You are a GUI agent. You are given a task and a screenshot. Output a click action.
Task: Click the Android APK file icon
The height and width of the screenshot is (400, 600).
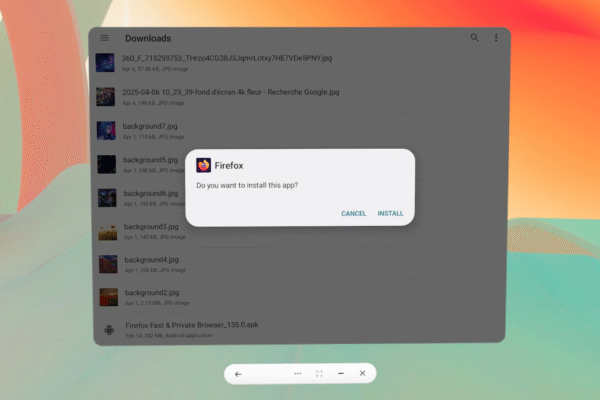pos(109,330)
